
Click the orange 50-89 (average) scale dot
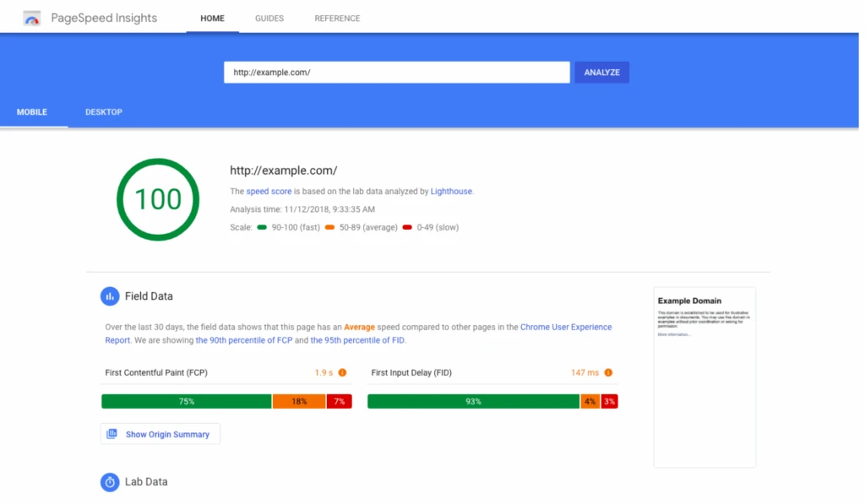(329, 227)
